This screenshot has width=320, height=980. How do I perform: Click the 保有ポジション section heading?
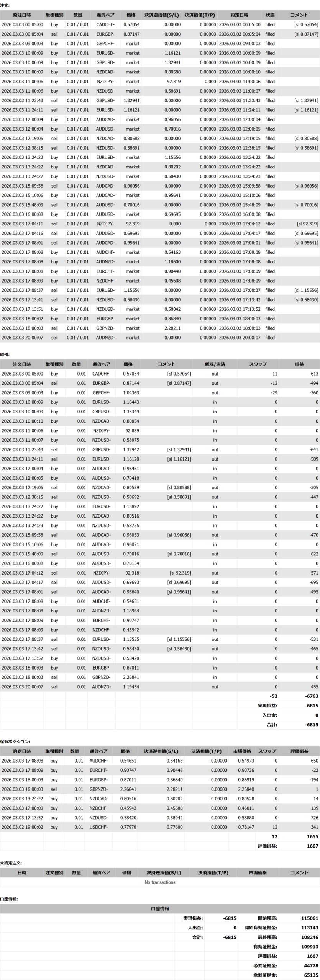pyautogui.click(x=15, y=742)
